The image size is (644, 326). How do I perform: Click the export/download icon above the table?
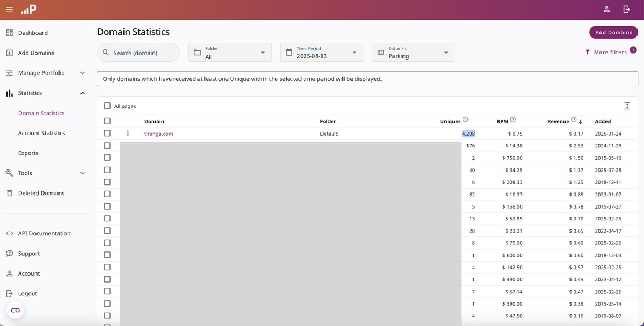coord(627,106)
